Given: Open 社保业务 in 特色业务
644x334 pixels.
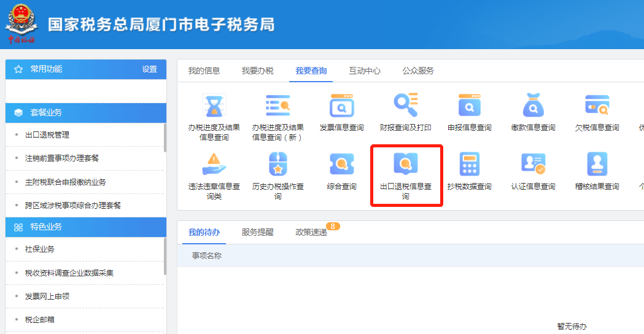Looking at the screenshot, I should (39, 249).
